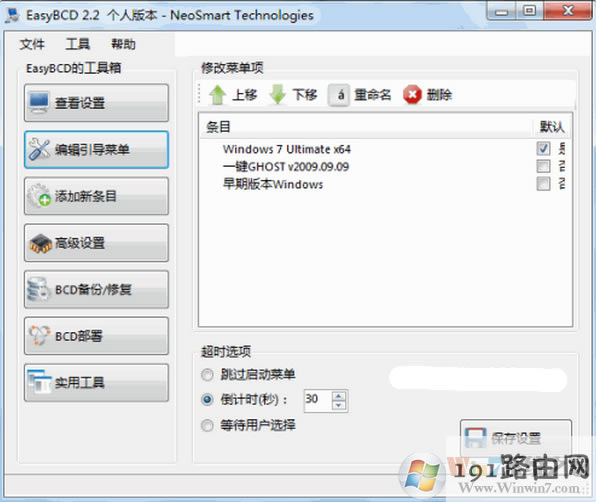Image resolution: width=596 pixels, height=502 pixels.
Task: Click the 默认 column header
Action: tap(552, 127)
